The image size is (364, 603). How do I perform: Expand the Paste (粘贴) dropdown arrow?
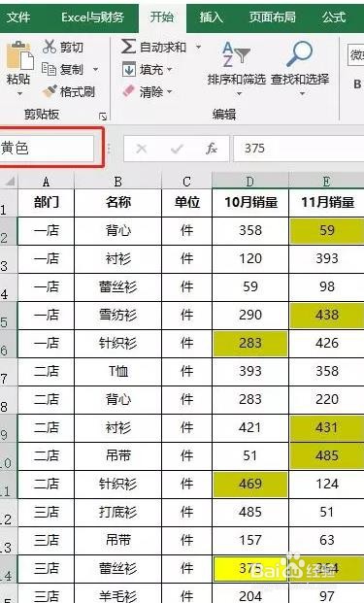coord(19,93)
